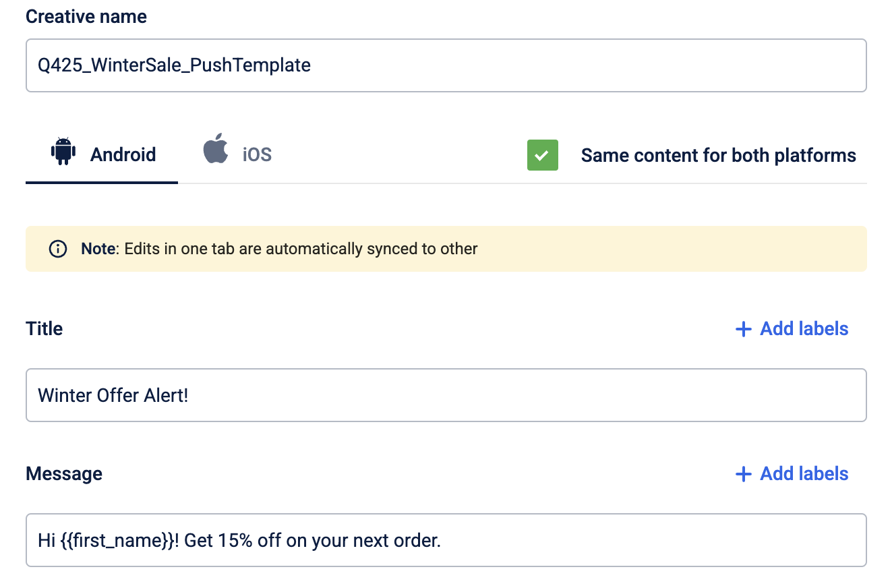Screen dimensions: 890x588
Task: Click the Android robot icon
Action: (63, 152)
